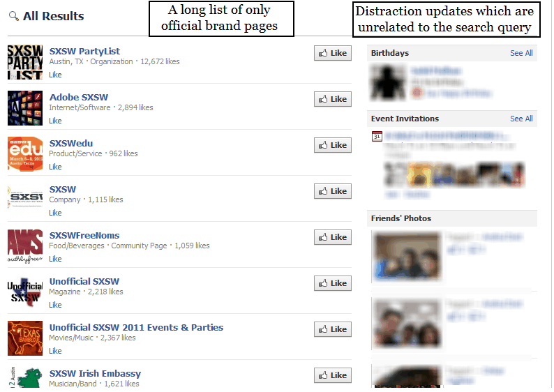Like SXSW Irish Embassy via its button
The height and width of the screenshot is (392, 554).
pyautogui.click(x=333, y=375)
